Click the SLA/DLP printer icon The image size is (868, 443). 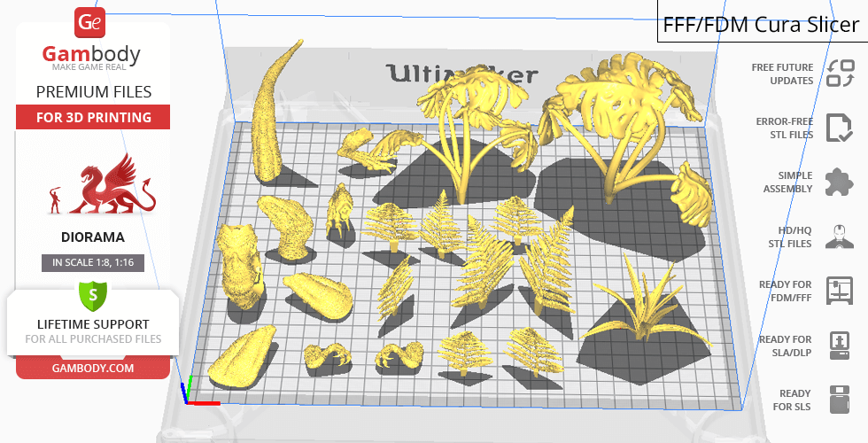(x=839, y=345)
